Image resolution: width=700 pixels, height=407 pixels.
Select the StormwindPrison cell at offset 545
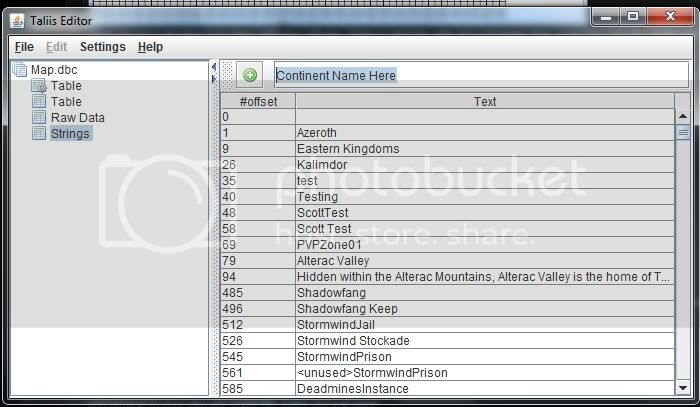point(485,357)
